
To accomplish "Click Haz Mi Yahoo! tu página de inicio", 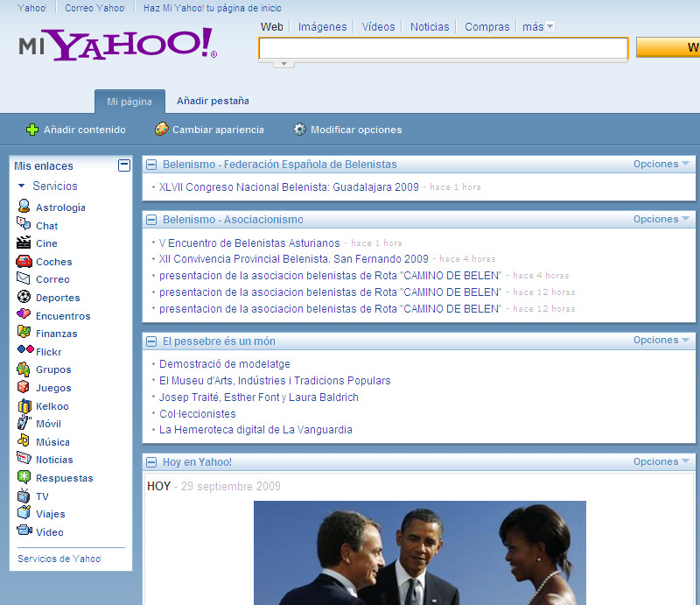I will (x=213, y=8).
